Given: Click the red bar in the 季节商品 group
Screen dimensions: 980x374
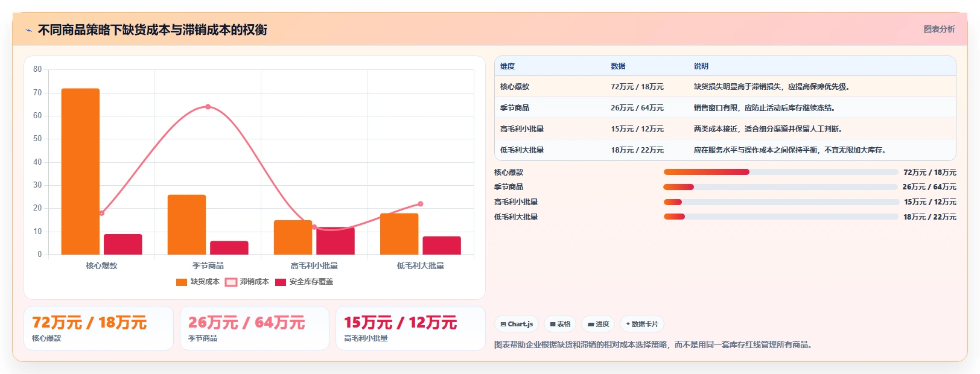Looking at the screenshot, I should [229, 248].
